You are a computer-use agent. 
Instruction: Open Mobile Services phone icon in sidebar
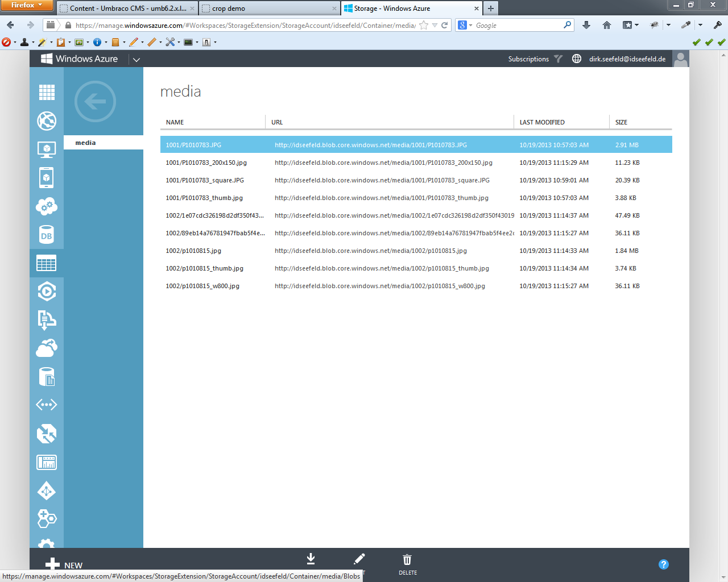point(47,177)
